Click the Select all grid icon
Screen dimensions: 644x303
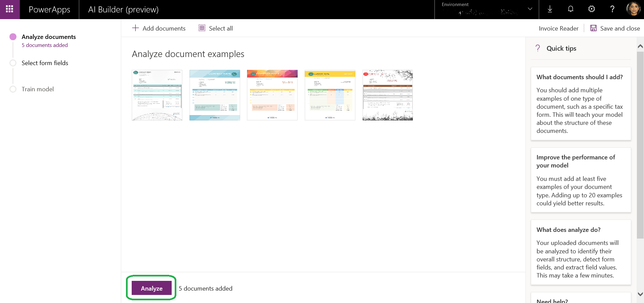[x=202, y=28]
